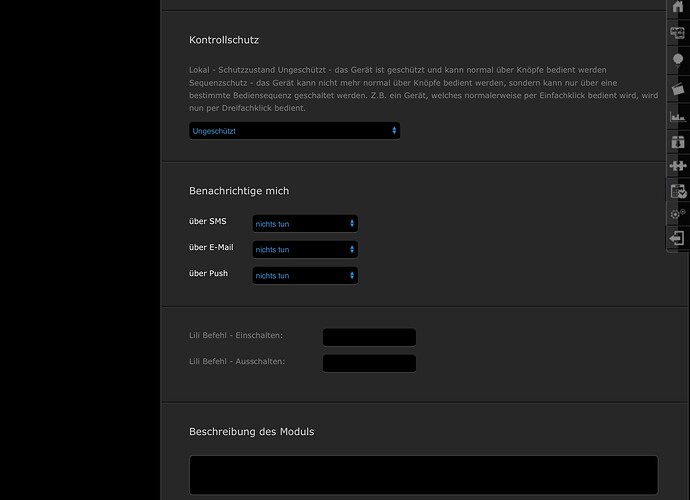Viewport: 690px width, 500px height.
Task: Click the Benachrichtige mich section heading
Action: (239, 191)
